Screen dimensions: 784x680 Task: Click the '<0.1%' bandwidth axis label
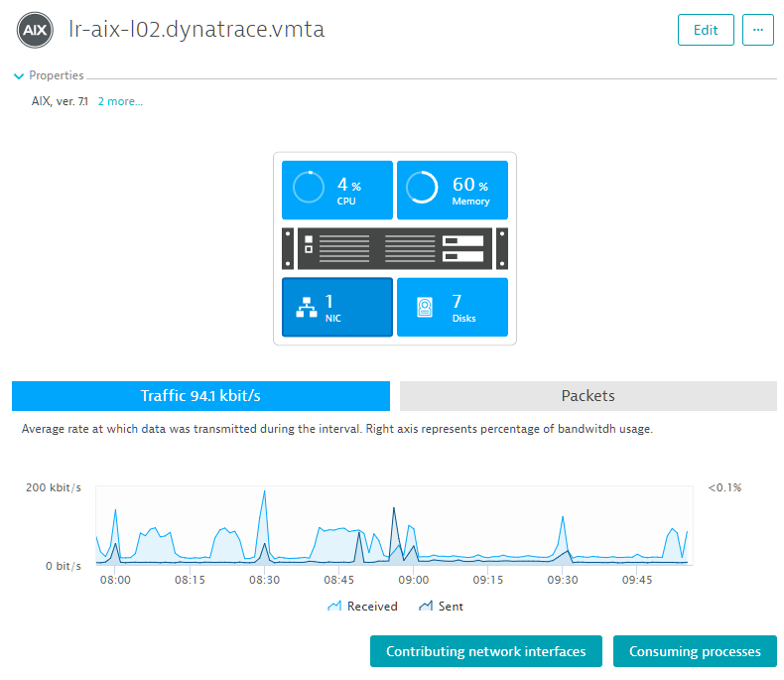[724, 487]
